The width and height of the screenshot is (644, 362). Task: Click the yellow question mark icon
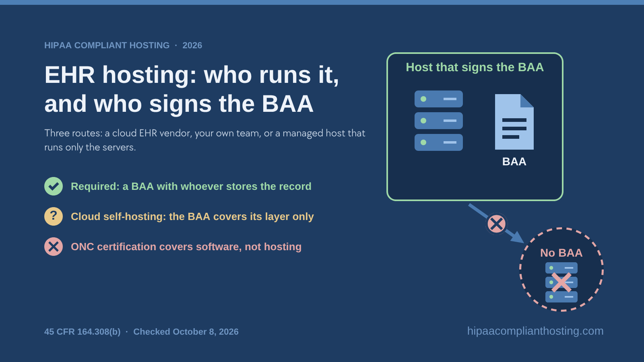tap(54, 216)
